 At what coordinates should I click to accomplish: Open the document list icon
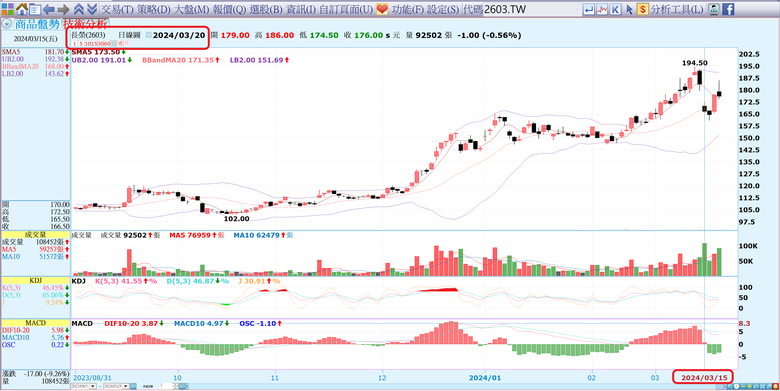[x=35, y=9]
